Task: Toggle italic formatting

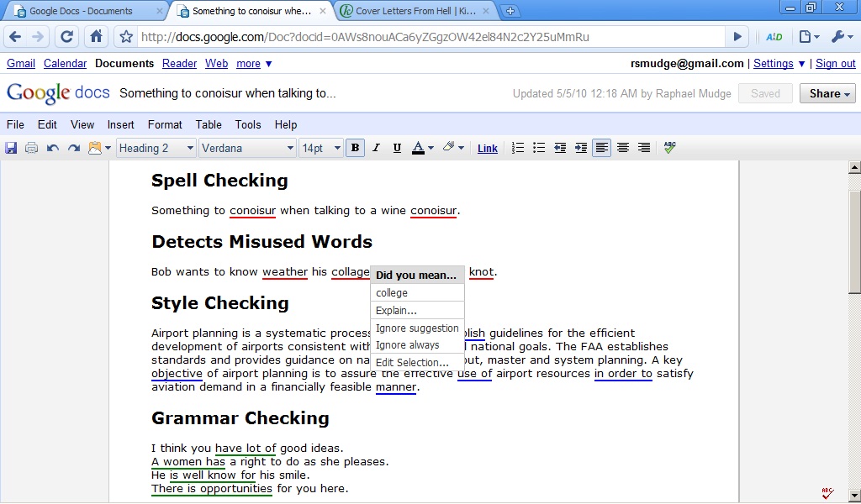Action: 376,148
